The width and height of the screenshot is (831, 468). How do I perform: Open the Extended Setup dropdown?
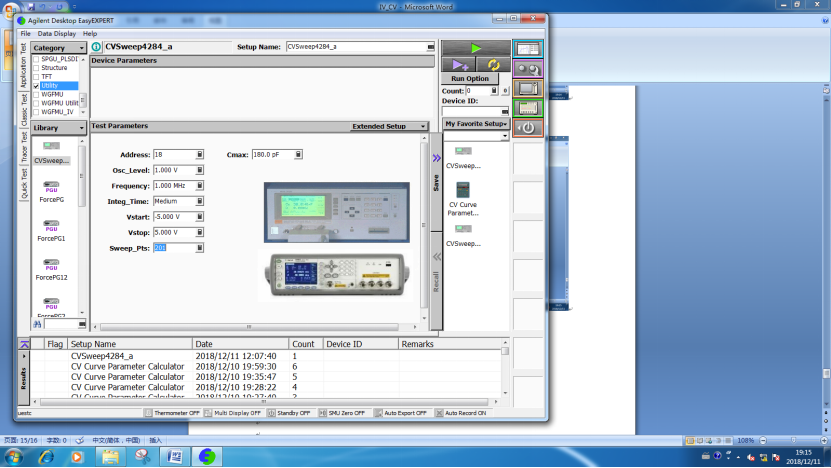coord(388,126)
